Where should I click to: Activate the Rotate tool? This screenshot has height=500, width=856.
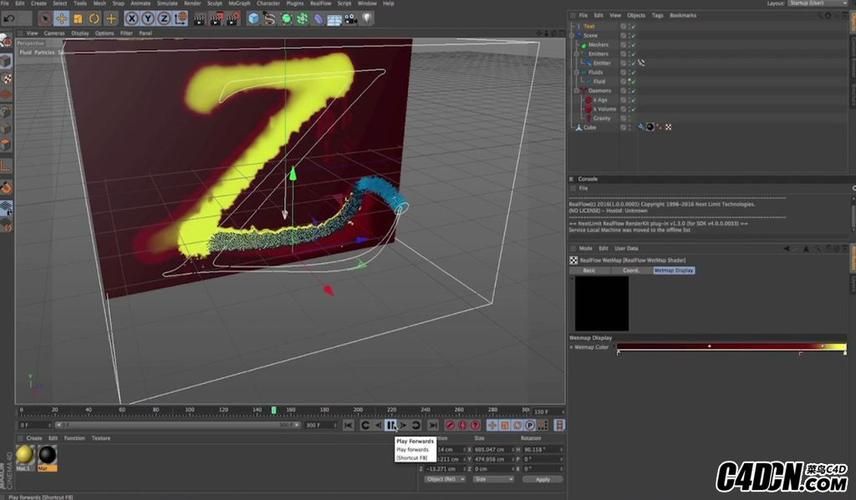(94, 19)
